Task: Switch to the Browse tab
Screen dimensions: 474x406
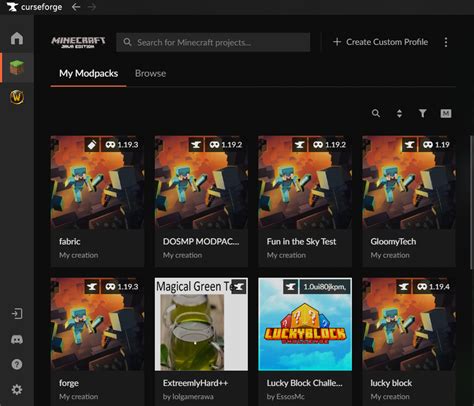Action: coord(150,73)
